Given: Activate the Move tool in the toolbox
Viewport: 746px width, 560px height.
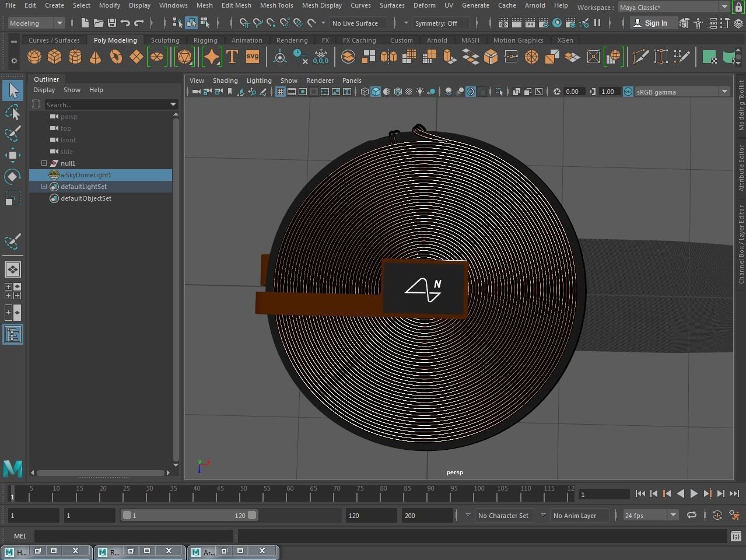Looking at the screenshot, I should [x=13, y=155].
